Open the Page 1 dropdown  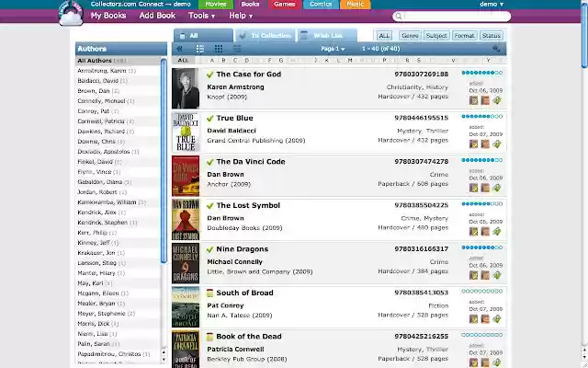333,49
